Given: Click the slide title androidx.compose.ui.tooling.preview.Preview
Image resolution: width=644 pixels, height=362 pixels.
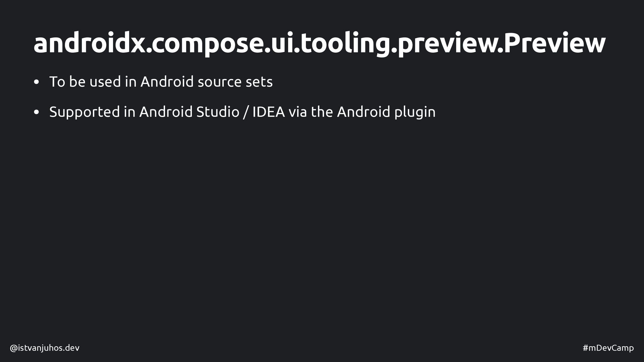Looking at the screenshot, I should 319,44.
